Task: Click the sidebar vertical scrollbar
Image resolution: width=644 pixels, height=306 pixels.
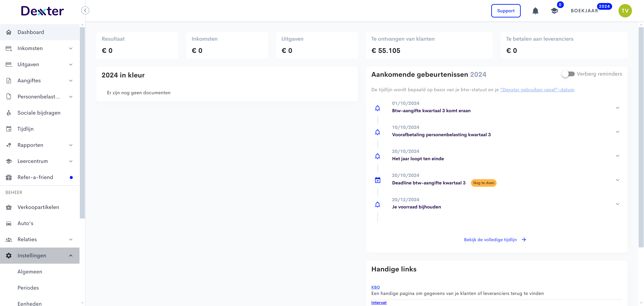Action: pyautogui.click(x=82, y=123)
